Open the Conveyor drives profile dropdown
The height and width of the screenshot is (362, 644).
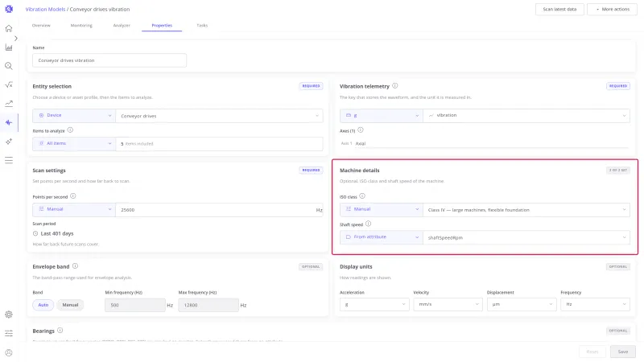point(219,116)
